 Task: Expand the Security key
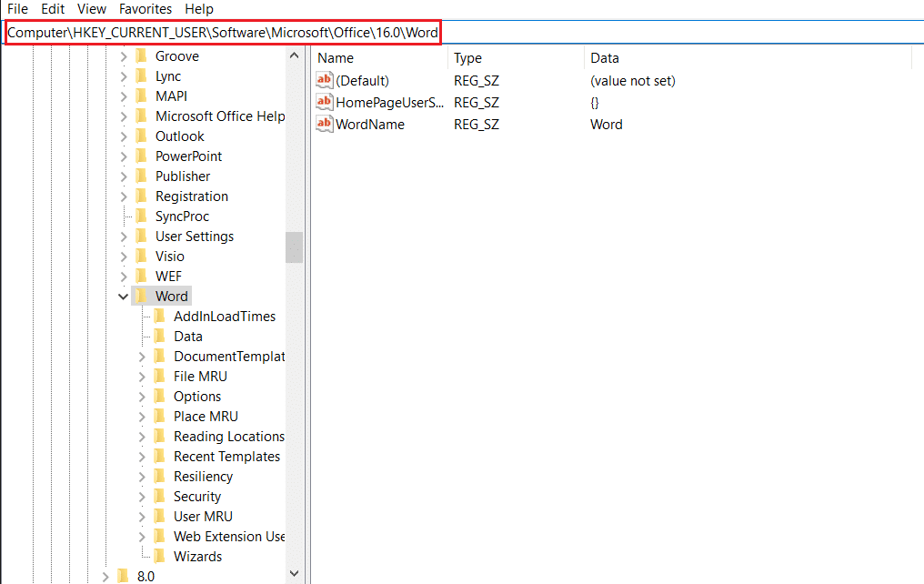click(142, 497)
